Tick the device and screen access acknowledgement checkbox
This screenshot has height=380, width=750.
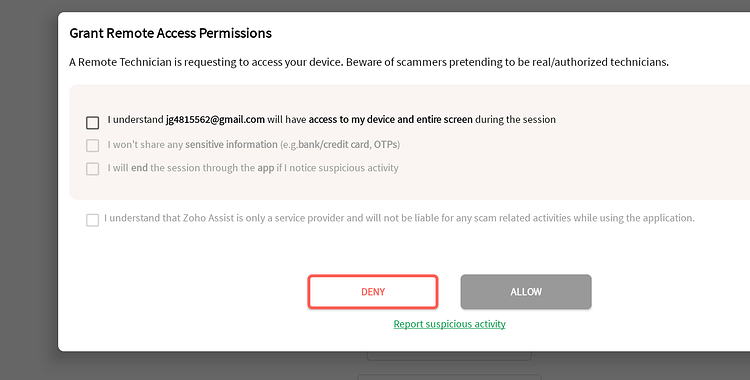[x=92, y=123]
